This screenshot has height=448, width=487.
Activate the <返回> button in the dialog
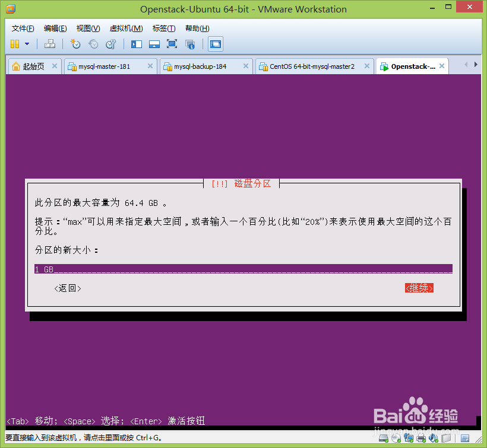point(67,287)
